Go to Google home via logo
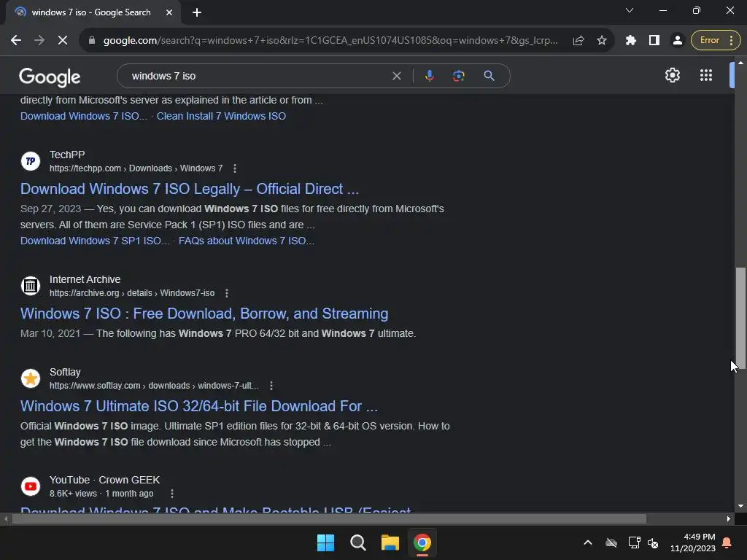This screenshot has height=560, width=747. click(x=50, y=77)
